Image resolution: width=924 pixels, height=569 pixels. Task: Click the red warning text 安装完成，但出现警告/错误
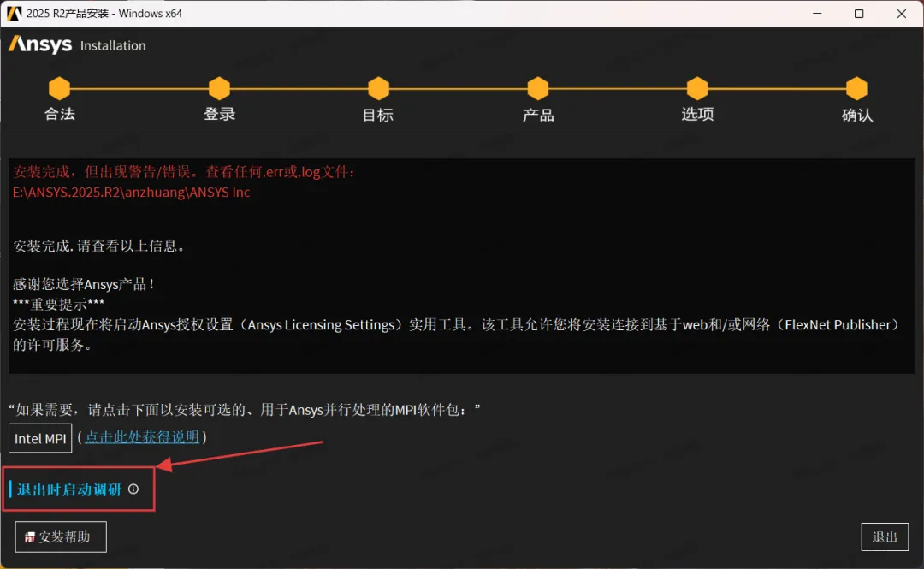click(x=183, y=172)
